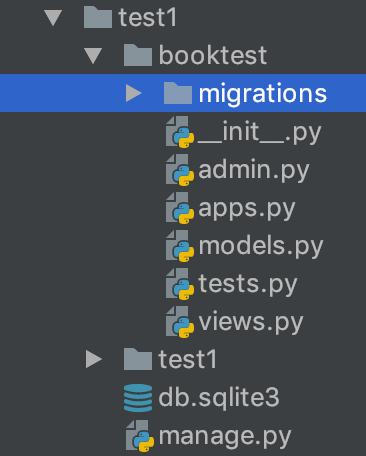Select the root test1 label

click(148, 18)
